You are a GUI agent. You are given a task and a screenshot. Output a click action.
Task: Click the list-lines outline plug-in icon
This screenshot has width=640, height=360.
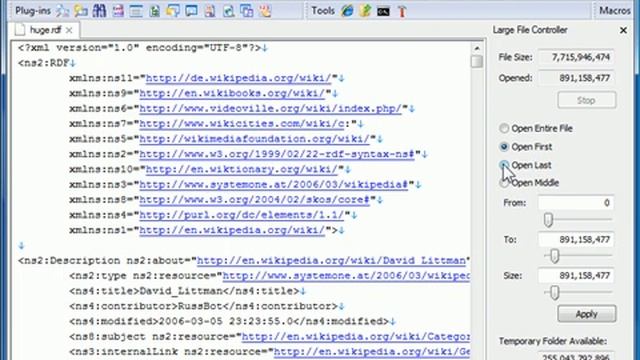point(136,11)
